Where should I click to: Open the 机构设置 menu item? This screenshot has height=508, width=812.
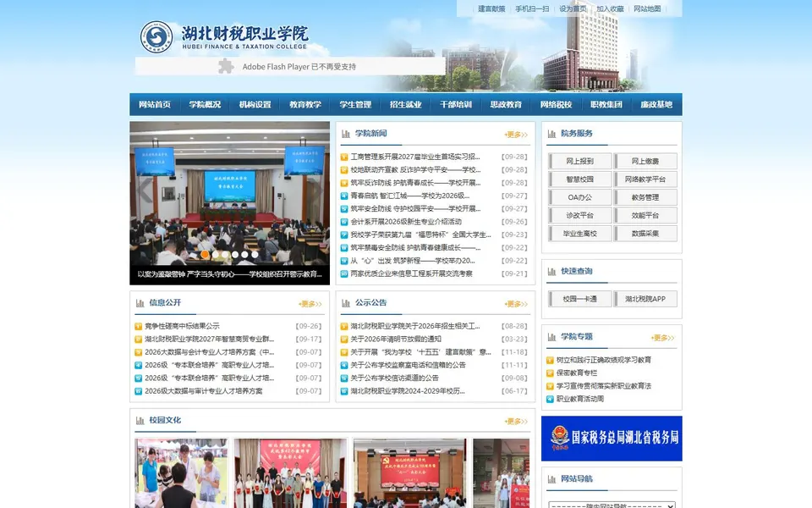(255, 104)
